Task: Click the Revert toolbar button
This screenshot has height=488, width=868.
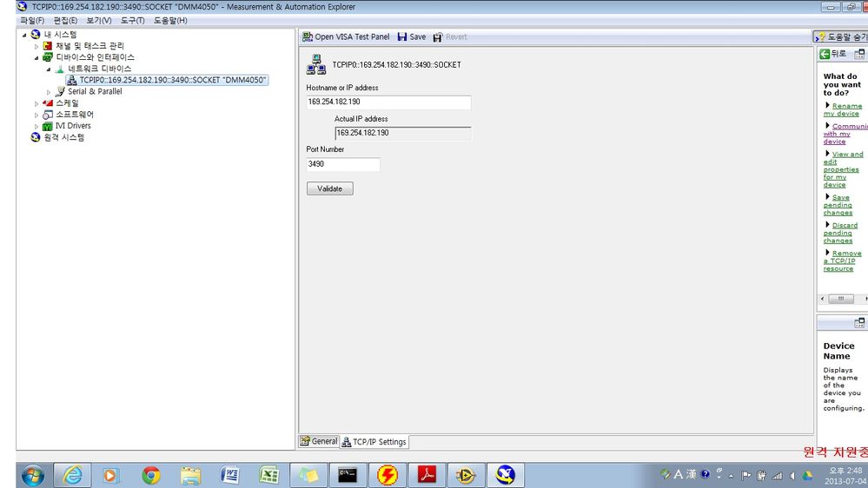Action: tap(450, 37)
